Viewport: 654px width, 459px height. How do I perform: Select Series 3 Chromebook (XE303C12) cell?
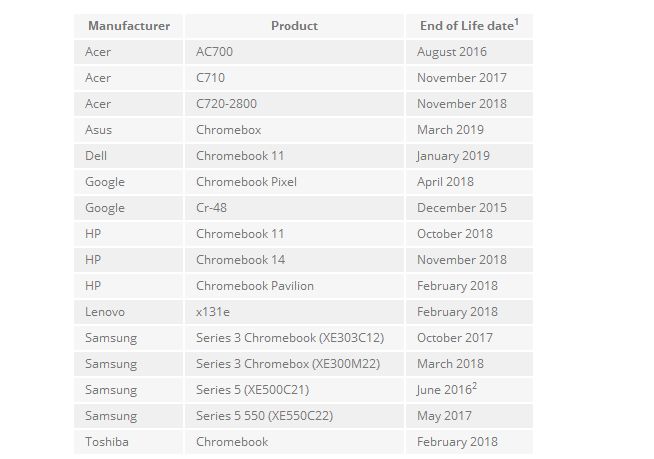tap(294, 338)
